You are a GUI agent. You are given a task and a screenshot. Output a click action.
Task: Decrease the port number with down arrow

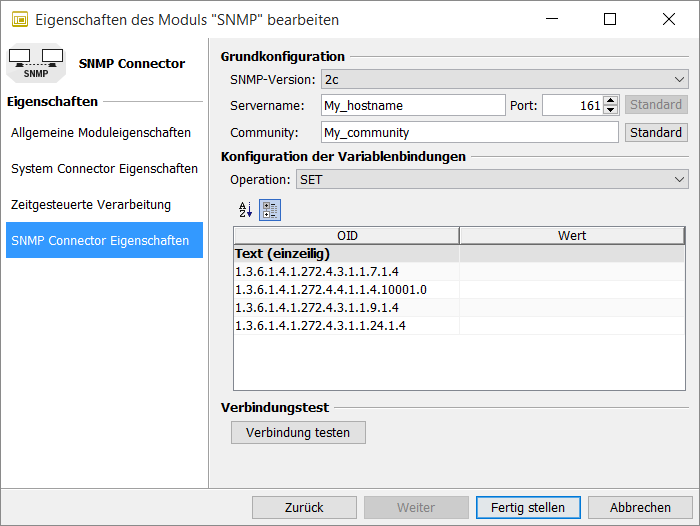point(611,110)
